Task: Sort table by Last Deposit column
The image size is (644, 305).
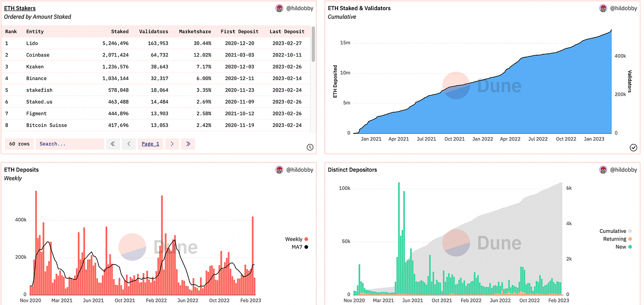Action: 287,32
